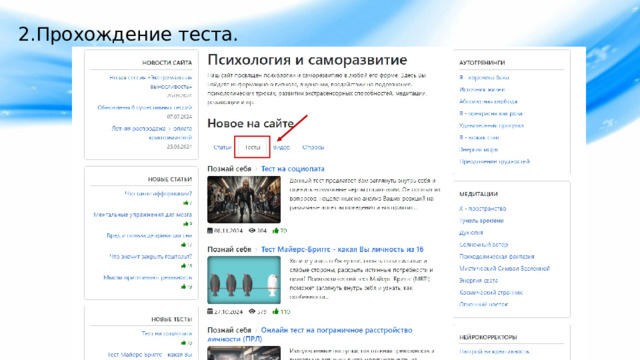Click the НОВЫЕ СТАТЬИ panel header
This screenshot has height=360, width=640.
[170, 179]
